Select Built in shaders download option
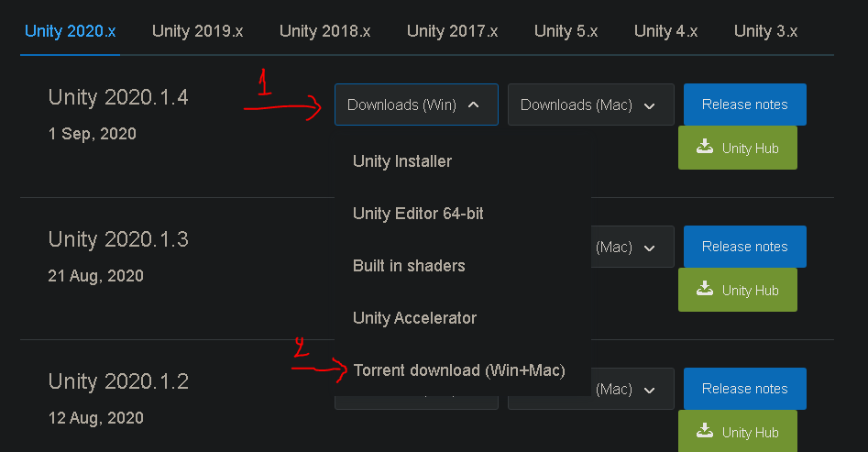The height and width of the screenshot is (452, 868). point(409,266)
